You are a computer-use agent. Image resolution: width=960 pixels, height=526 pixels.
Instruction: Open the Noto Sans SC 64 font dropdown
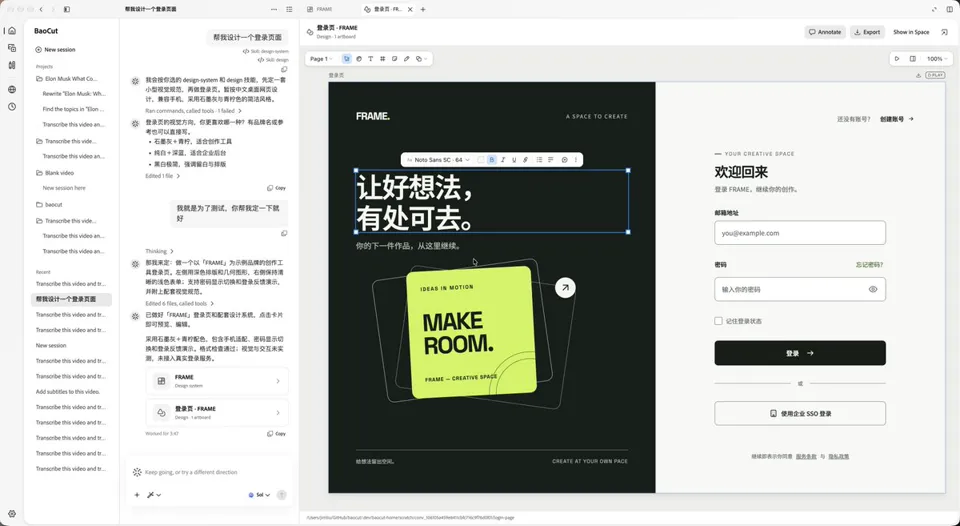438,160
